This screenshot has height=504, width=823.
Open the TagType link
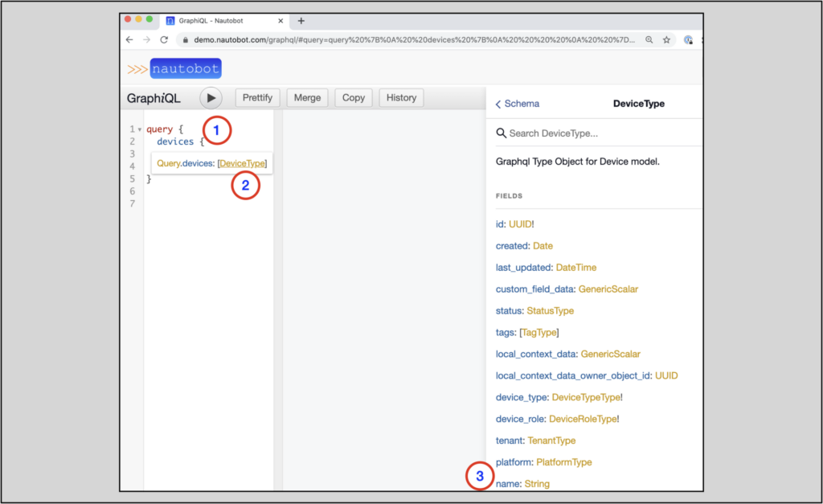539,332
